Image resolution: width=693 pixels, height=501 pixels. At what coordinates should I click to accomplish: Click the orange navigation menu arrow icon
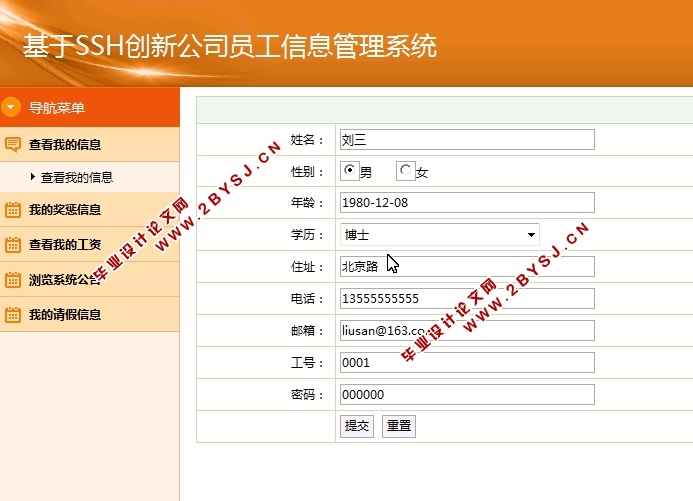tap(11, 107)
